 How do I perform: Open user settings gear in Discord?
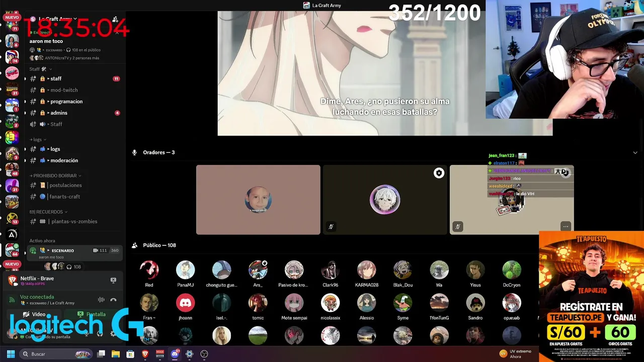click(x=113, y=333)
